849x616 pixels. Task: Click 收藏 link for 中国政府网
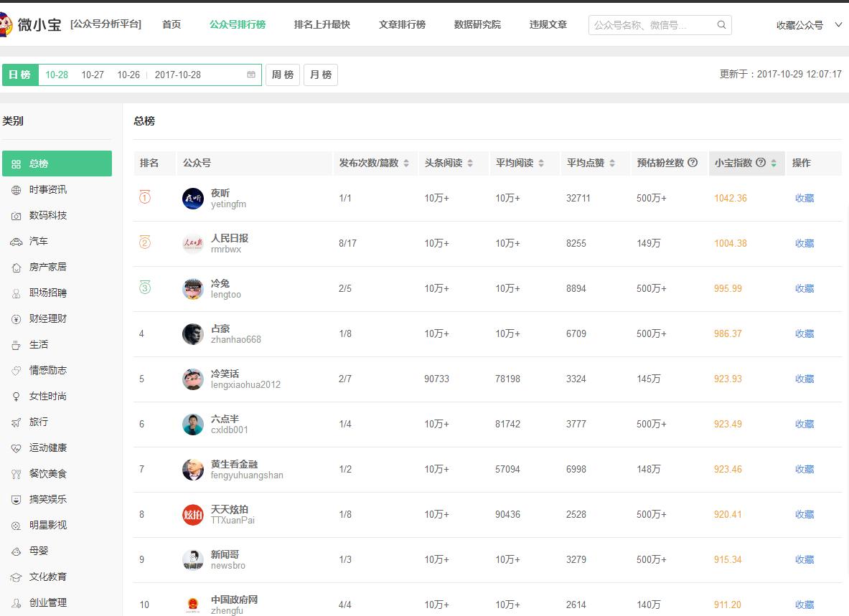pos(805,605)
